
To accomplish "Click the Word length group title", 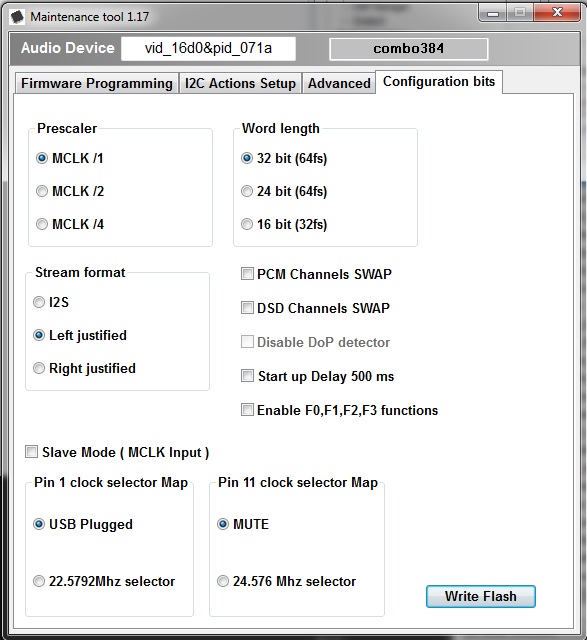I will [x=281, y=128].
